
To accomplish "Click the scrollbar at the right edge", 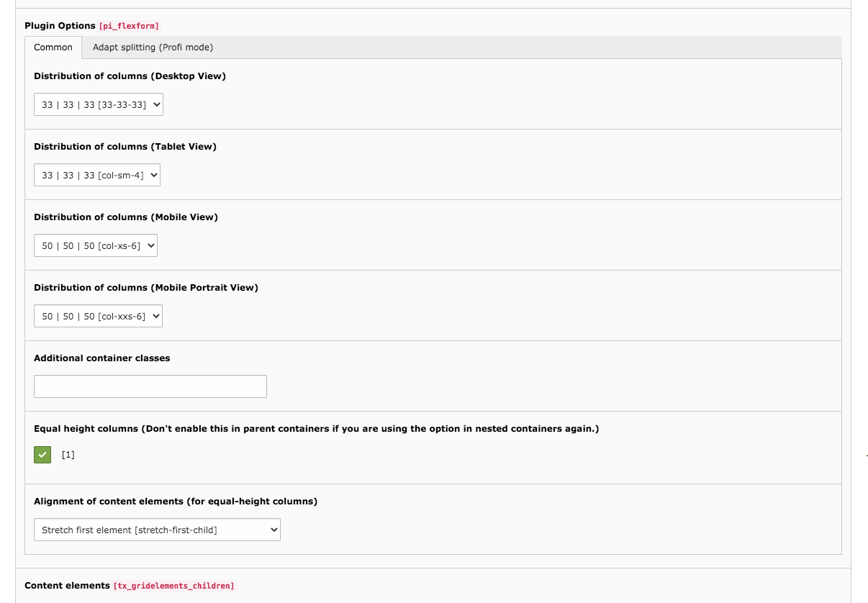I will coord(865,453).
